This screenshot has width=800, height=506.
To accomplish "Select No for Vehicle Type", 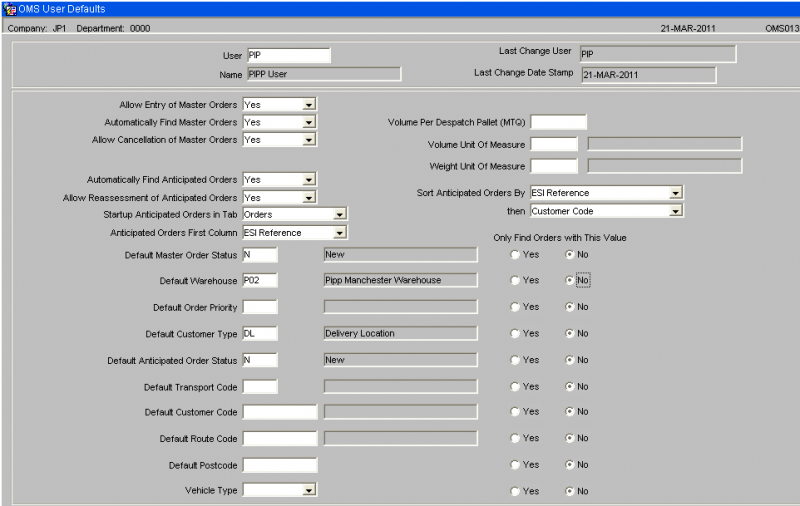I will click(569, 491).
